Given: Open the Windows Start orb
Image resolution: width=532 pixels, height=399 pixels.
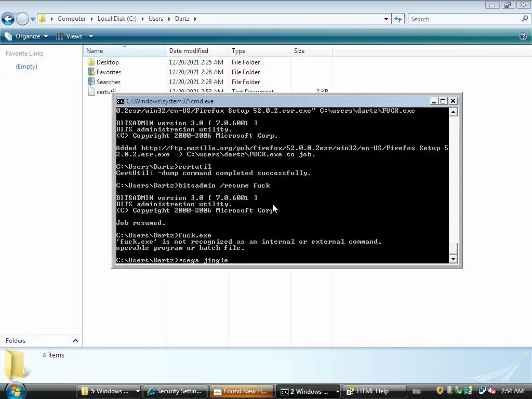Looking at the screenshot, I should point(15,391).
